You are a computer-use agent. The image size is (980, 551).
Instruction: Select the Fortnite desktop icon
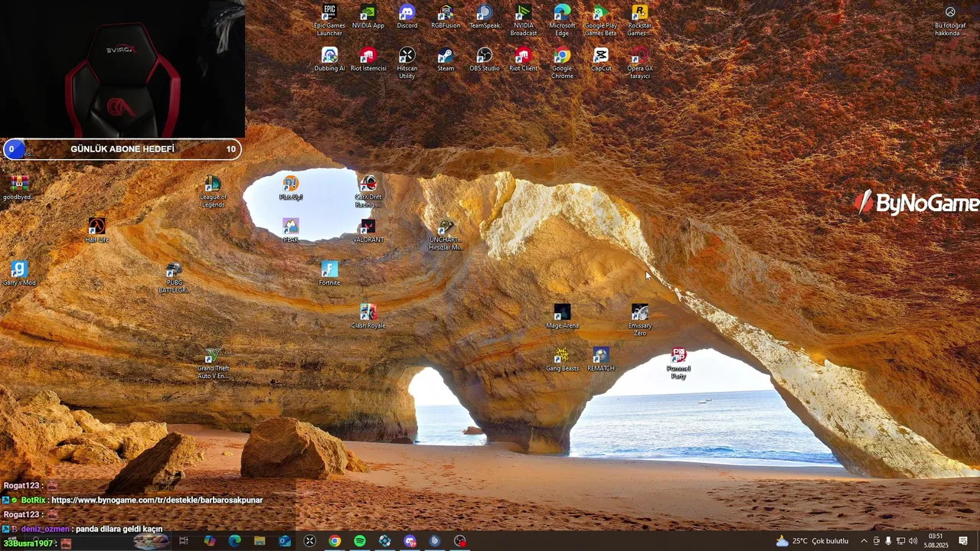(329, 273)
